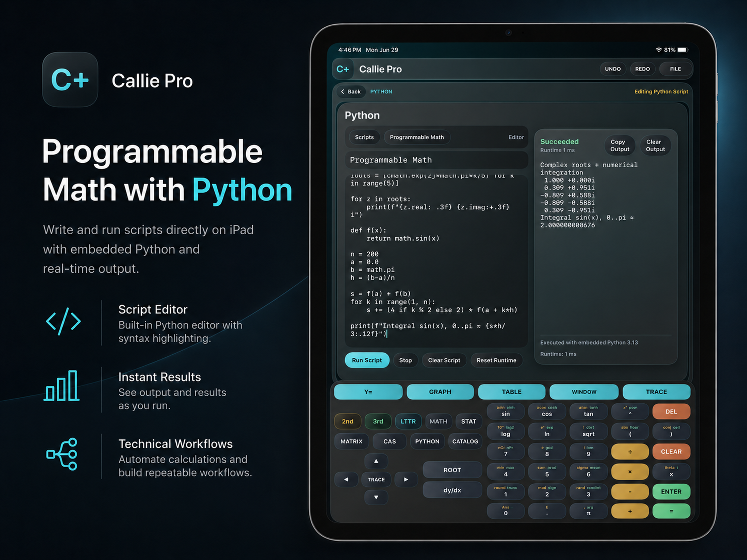Screen dimensions: 747x560
Task: Click the REDO button
Action: pos(642,69)
